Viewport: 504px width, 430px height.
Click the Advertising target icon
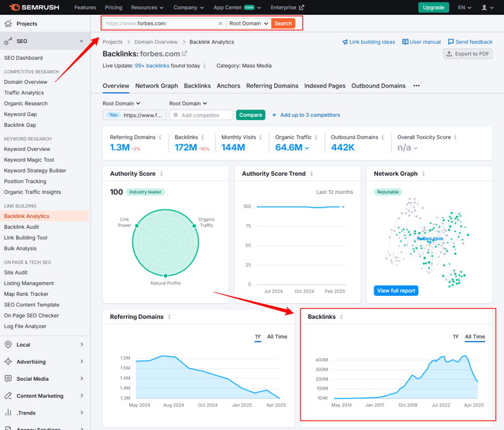(8, 362)
